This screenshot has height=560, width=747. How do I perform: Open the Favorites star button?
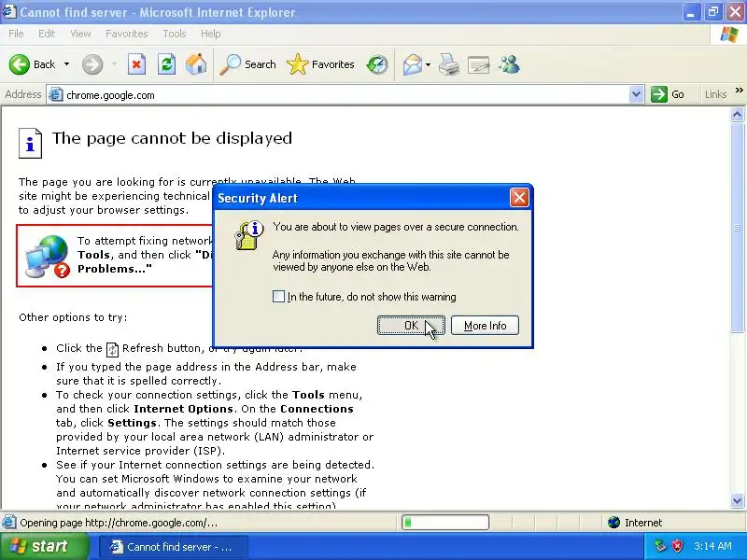tap(320, 64)
